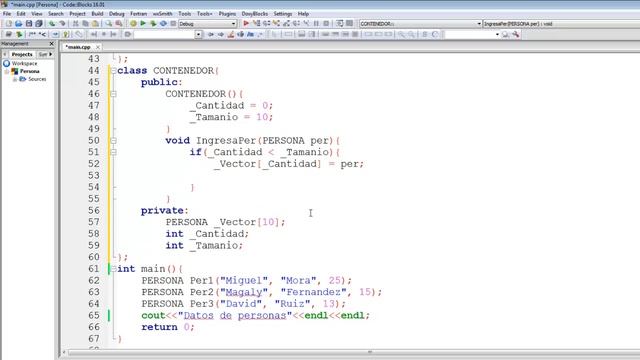This screenshot has height=360, width=640.
Task: Click the Redo toolbar icon
Action: (x=62, y=24)
